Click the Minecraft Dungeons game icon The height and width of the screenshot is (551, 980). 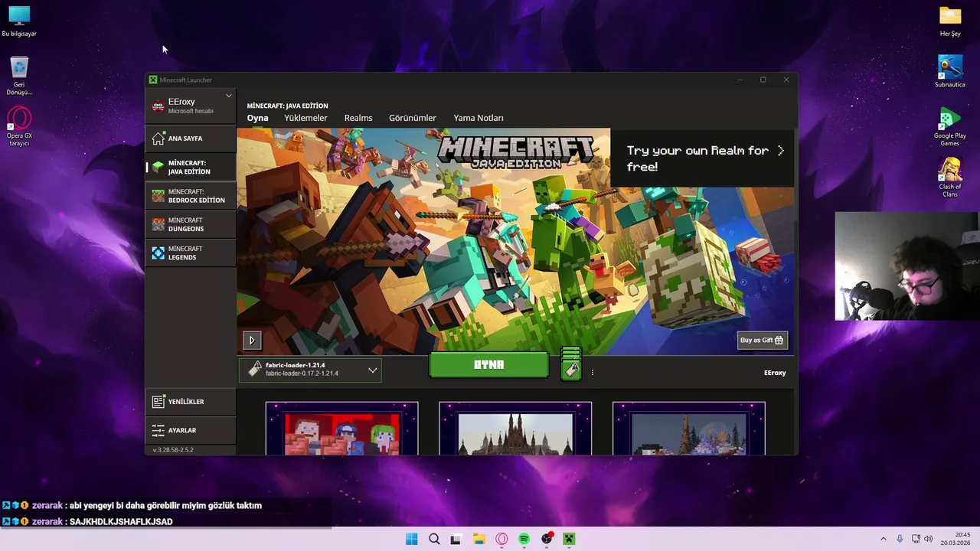[x=158, y=224]
